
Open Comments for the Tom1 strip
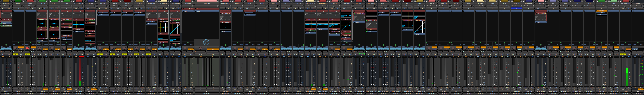553,93
